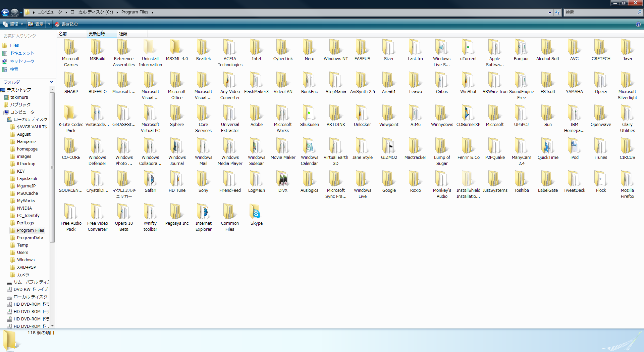This screenshot has height=352, width=644.
Task: Click the Back navigation button
Action: click(x=5, y=12)
